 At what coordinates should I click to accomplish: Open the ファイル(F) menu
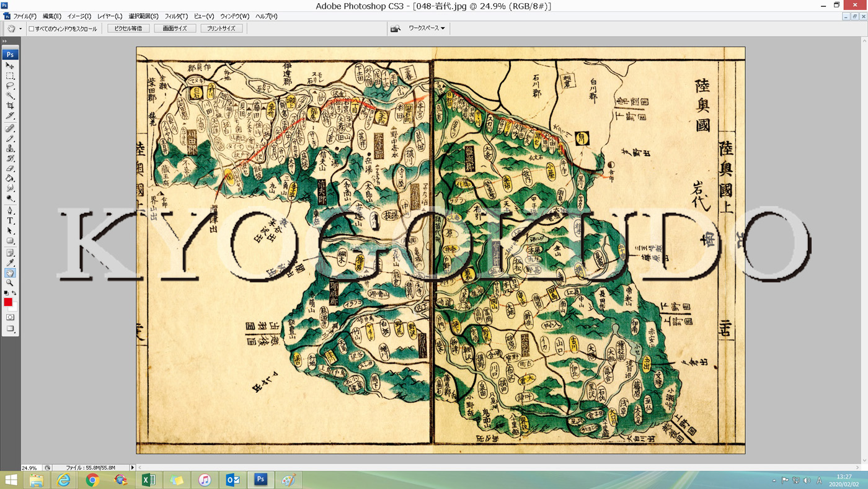pos(25,16)
